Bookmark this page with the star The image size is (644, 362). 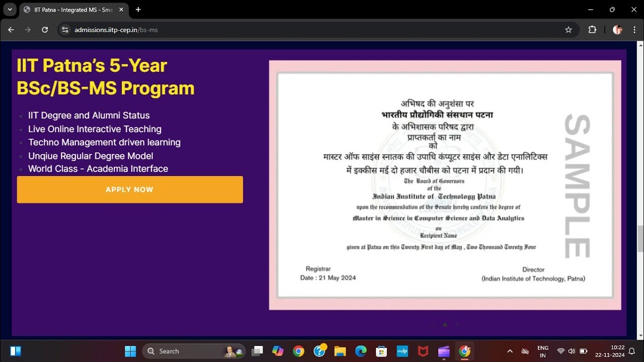coord(569,30)
